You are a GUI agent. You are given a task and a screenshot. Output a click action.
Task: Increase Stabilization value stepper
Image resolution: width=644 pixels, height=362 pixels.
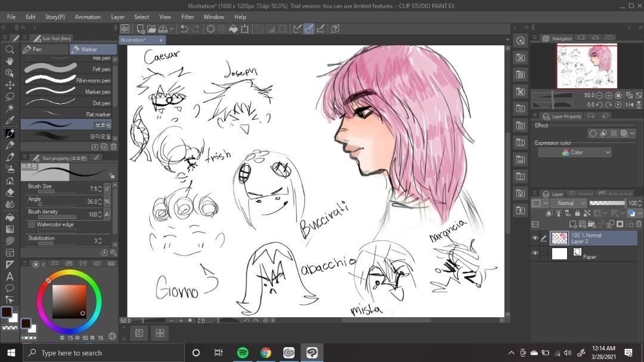pyautogui.click(x=100, y=239)
